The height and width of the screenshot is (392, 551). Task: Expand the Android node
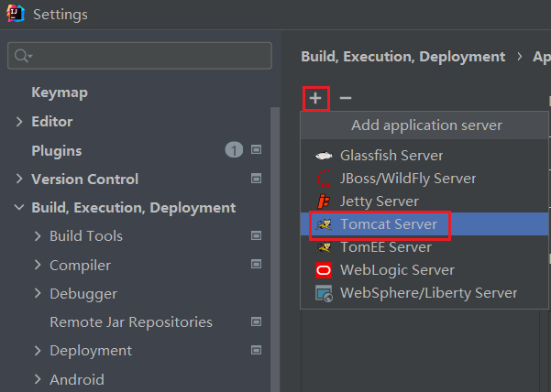point(38,379)
